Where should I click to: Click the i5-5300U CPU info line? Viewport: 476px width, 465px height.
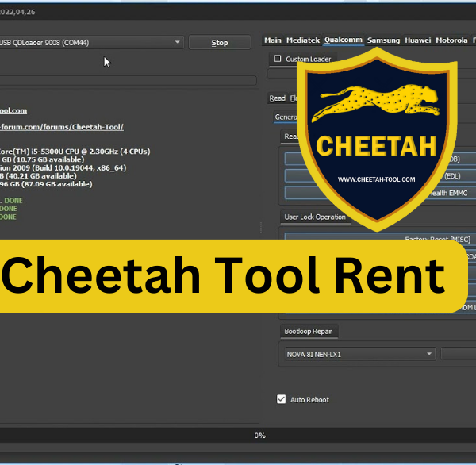(x=75, y=152)
